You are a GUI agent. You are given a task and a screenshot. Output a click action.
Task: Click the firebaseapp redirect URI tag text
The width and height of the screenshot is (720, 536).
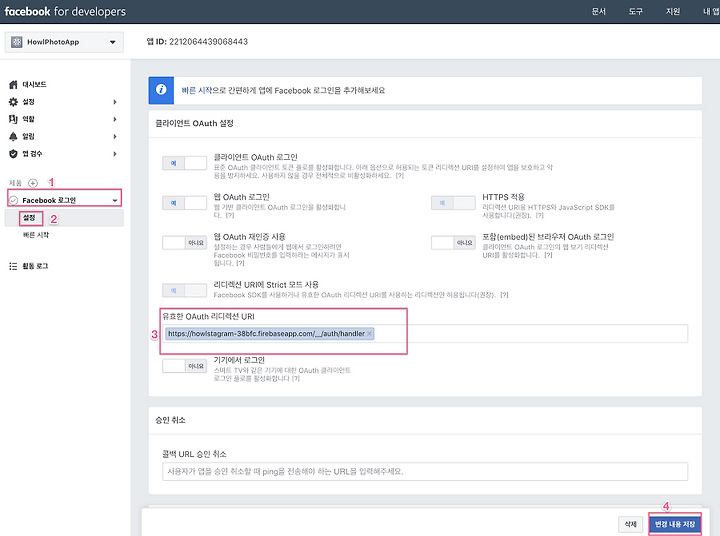(266, 333)
